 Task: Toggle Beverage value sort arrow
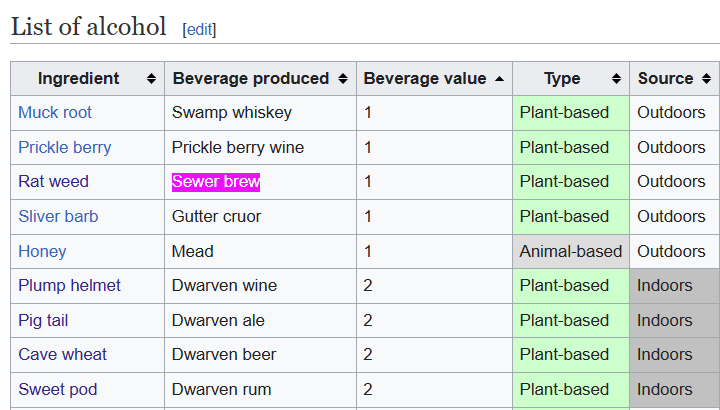coord(499,79)
